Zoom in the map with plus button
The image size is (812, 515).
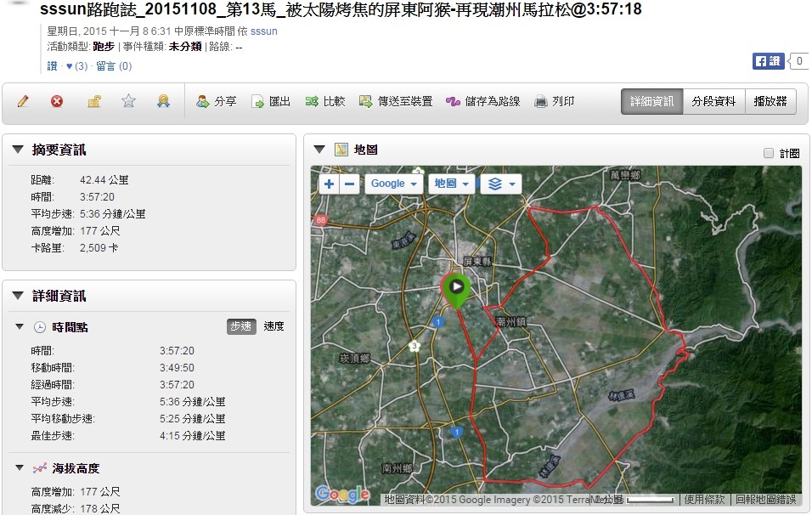[329, 184]
